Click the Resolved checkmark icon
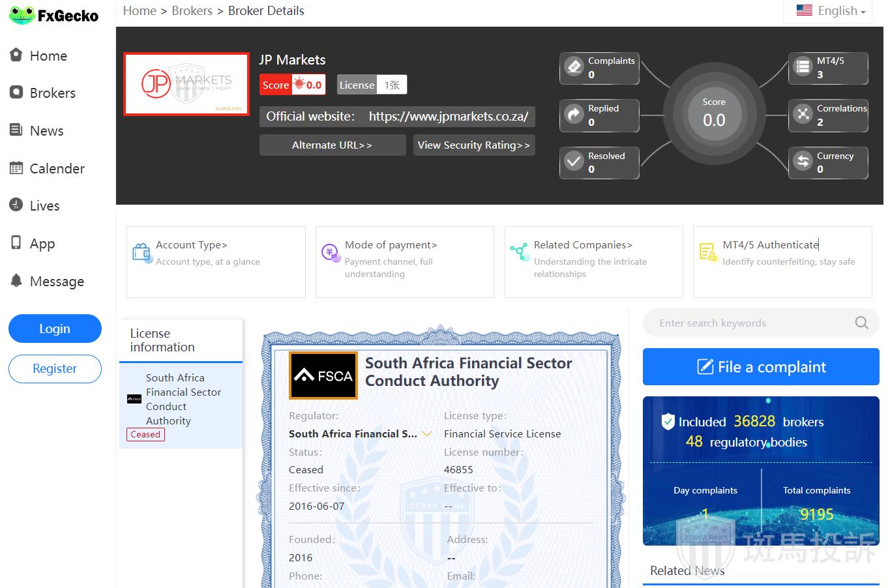 point(574,162)
